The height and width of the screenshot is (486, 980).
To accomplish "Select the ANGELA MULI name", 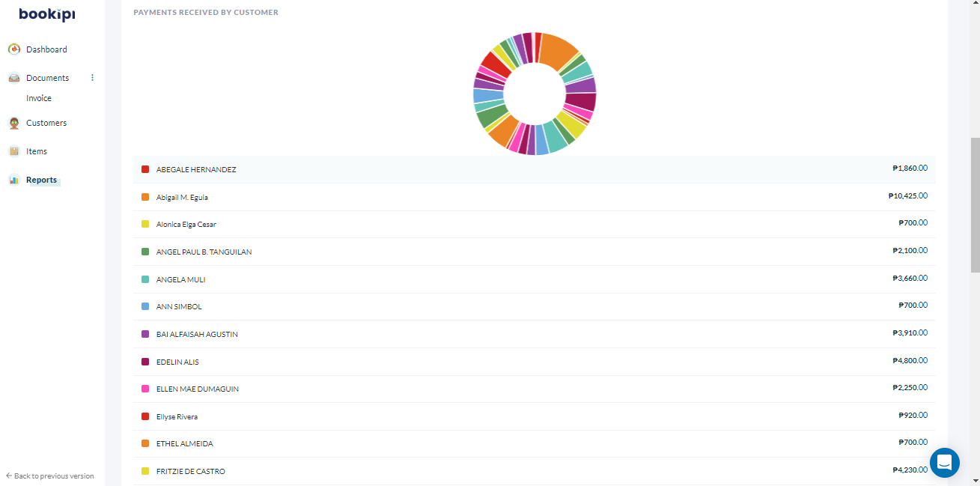I will [x=180, y=280].
